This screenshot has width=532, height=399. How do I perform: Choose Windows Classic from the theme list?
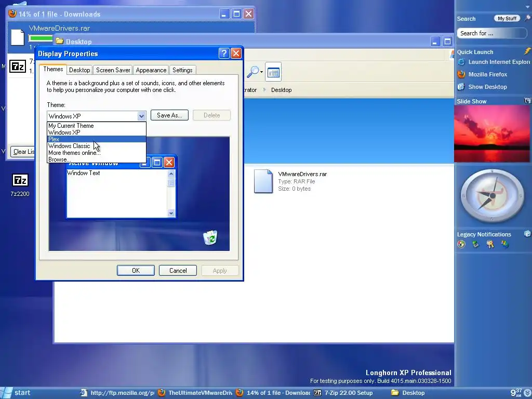96,146
